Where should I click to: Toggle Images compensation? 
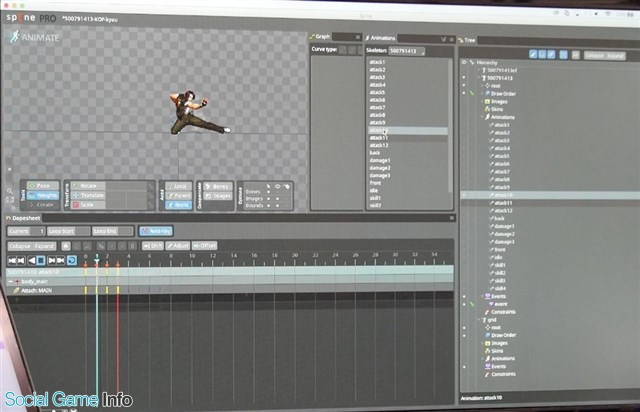(x=218, y=196)
